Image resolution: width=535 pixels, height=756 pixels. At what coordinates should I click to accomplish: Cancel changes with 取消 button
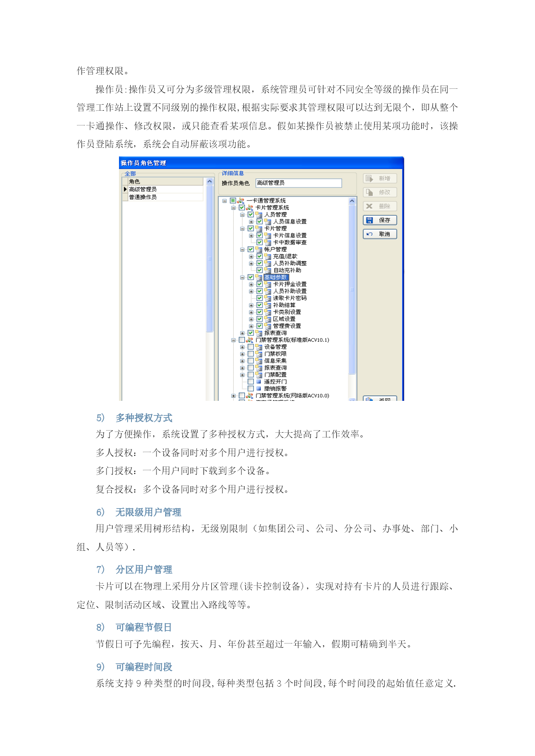380,234
